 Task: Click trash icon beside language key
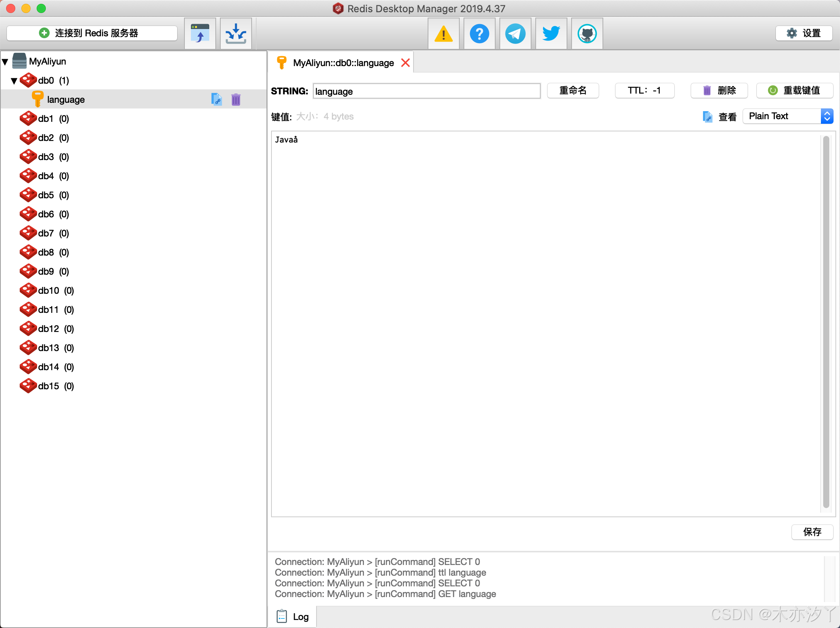[236, 100]
